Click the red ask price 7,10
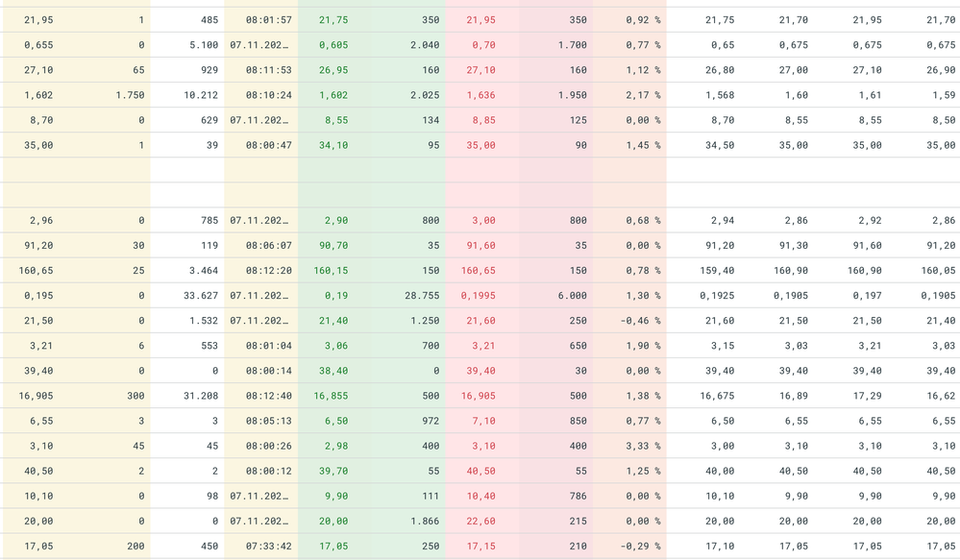Image resolution: width=960 pixels, height=560 pixels. point(483,421)
